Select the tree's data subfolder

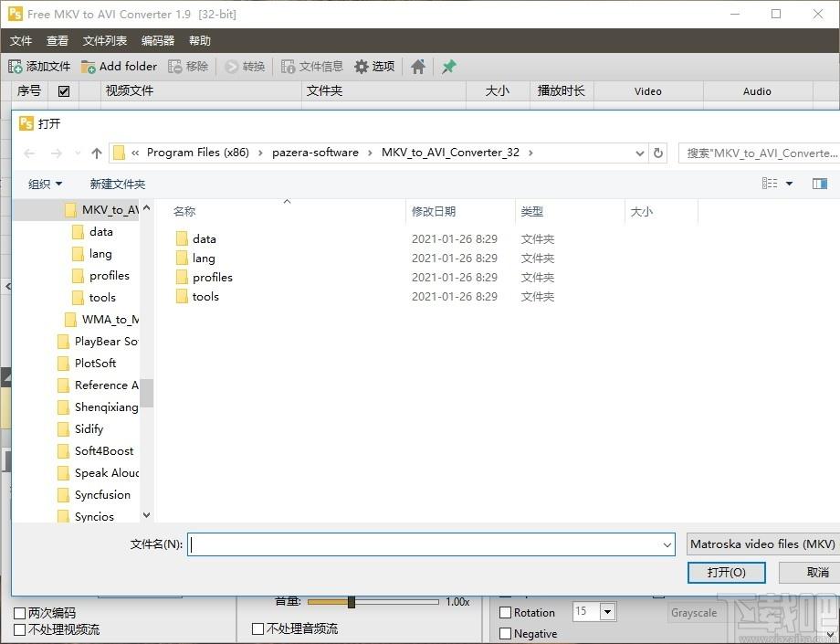92,232
